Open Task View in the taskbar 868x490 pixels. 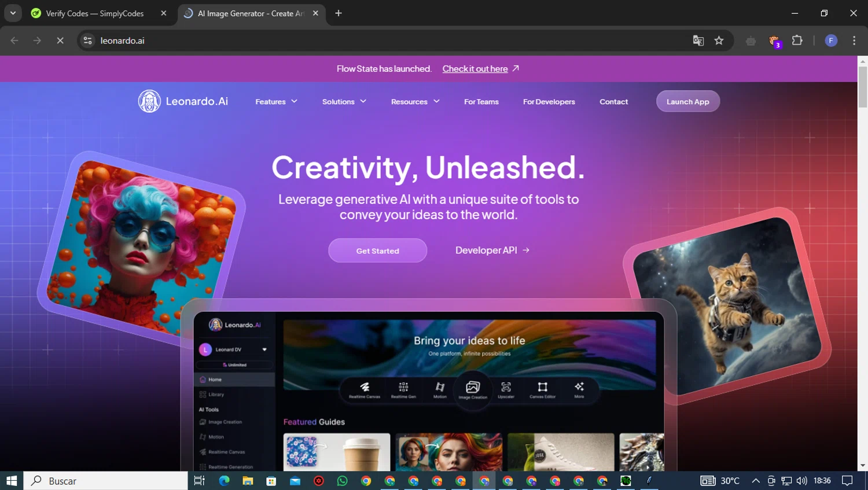(200, 481)
